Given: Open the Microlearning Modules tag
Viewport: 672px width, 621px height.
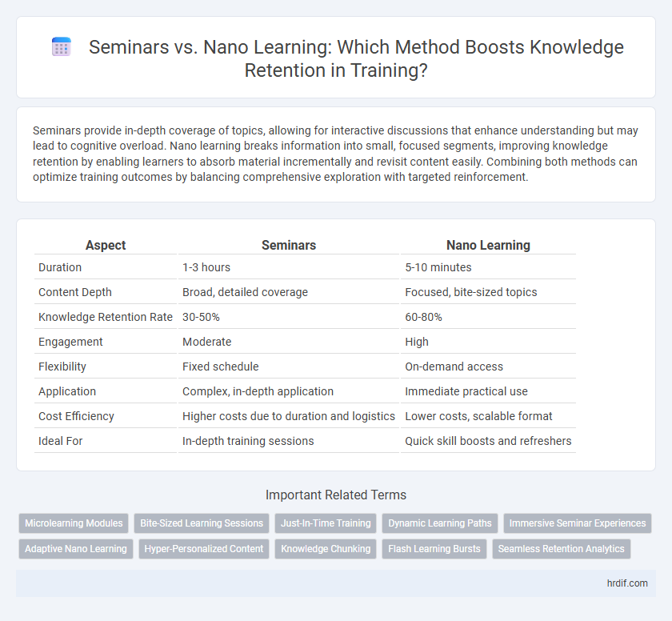Looking at the screenshot, I should click(74, 523).
